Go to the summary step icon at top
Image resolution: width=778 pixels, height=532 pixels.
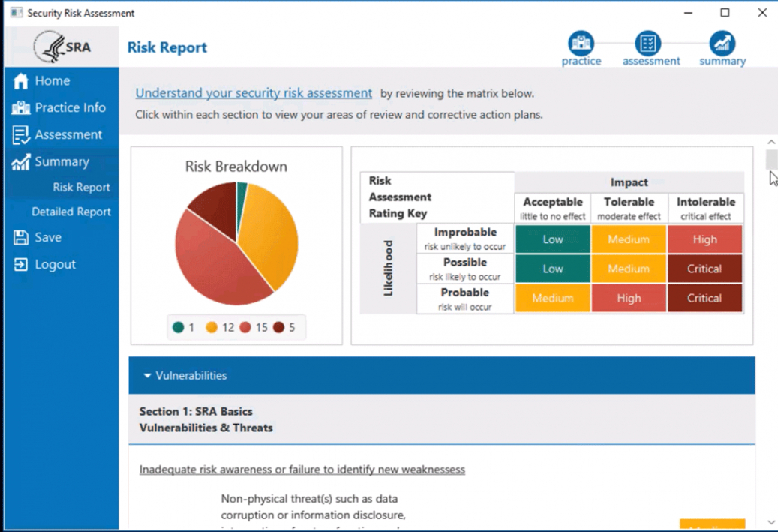click(722, 43)
